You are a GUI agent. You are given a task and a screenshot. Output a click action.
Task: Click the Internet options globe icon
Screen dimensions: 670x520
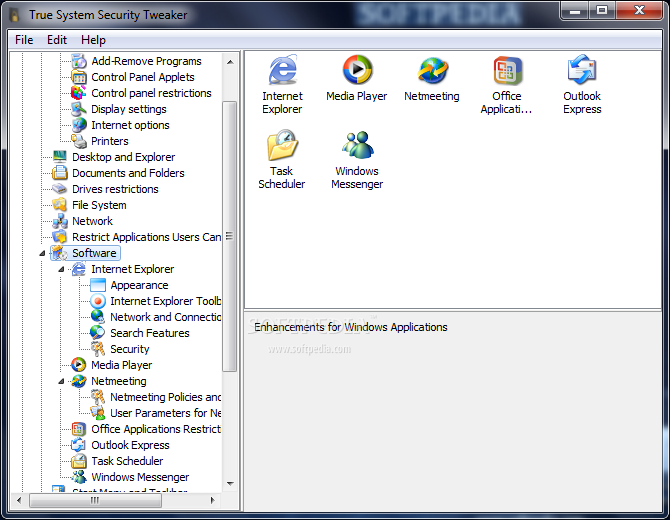[79, 125]
